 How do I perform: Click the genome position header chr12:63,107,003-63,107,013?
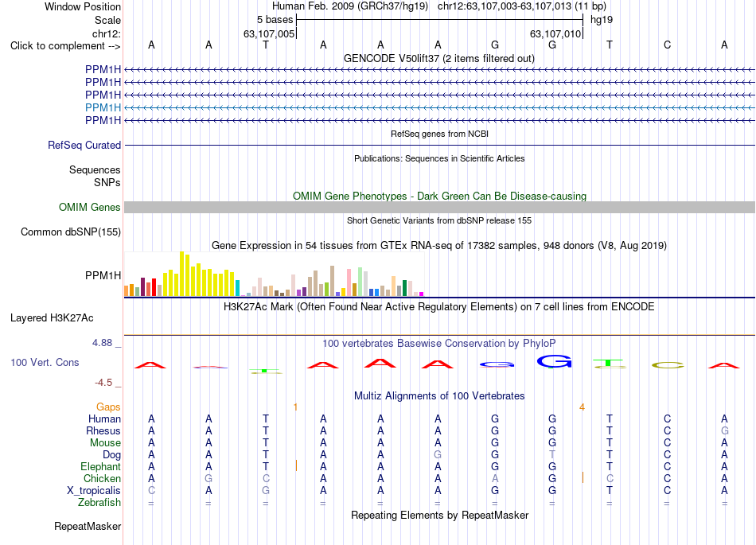505,6
